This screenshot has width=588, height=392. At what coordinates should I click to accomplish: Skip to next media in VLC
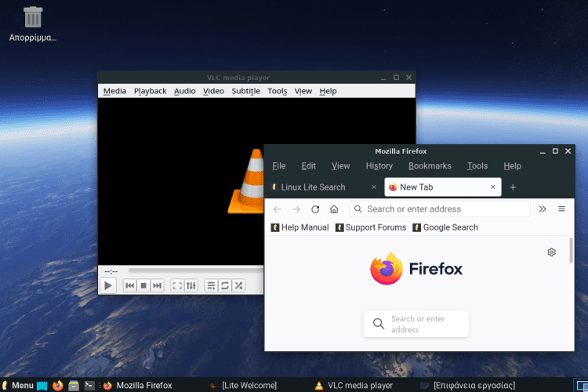point(157,286)
